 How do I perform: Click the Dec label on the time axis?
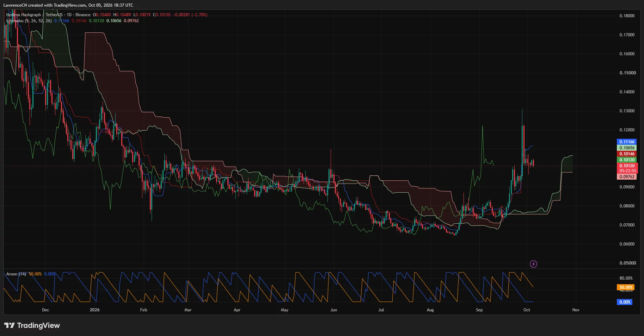click(x=45, y=310)
